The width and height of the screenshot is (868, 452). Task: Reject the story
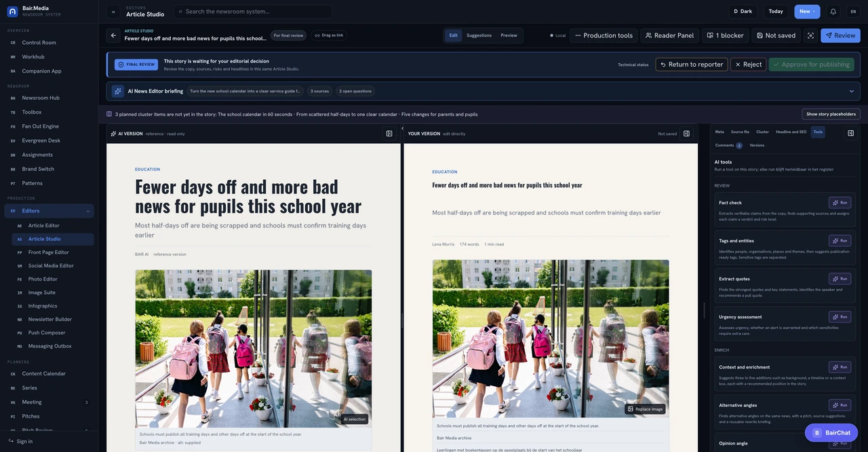tap(748, 64)
